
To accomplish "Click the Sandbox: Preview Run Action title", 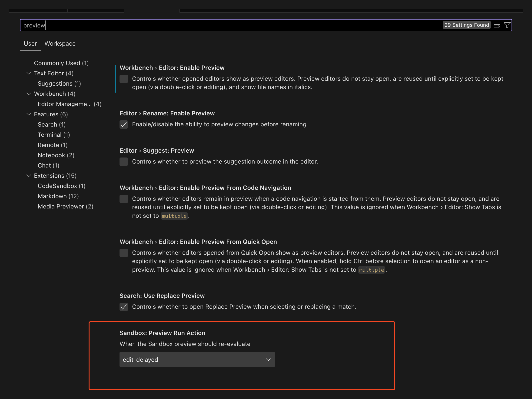I will (162, 333).
